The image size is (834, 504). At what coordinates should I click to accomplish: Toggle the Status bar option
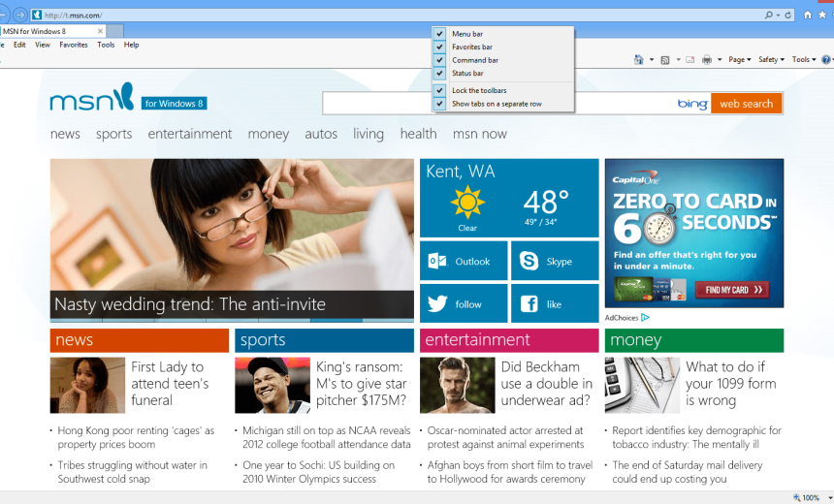503,73
